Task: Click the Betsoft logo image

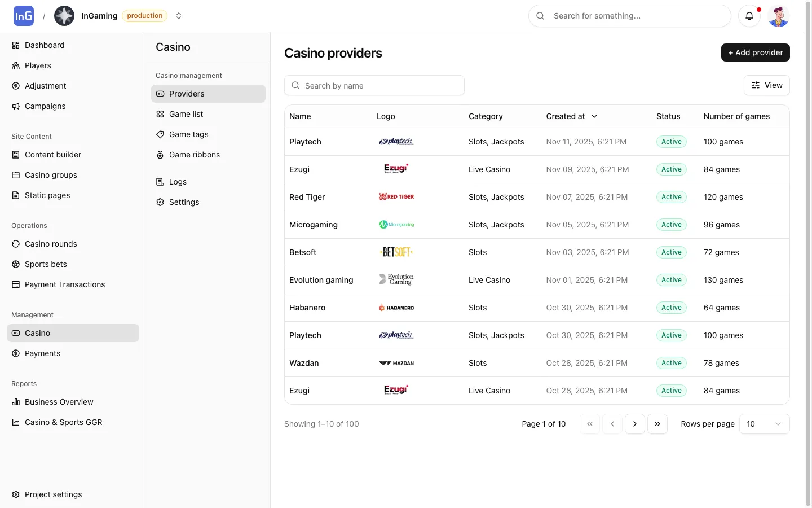Action: (x=396, y=252)
